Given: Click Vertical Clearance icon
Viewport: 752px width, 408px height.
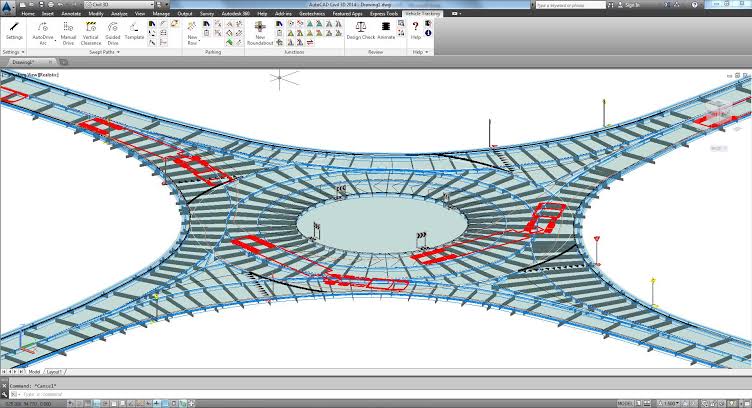Looking at the screenshot, I should (90, 33).
